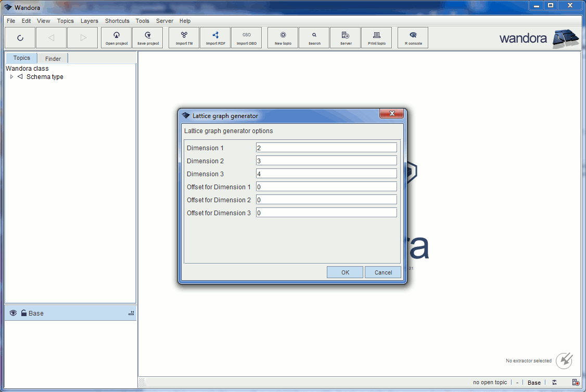Image resolution: width=586 pixels, height=392 pixels.
Task: Toggle visibility eye of Base layer
Action: [x=13, y=313]
